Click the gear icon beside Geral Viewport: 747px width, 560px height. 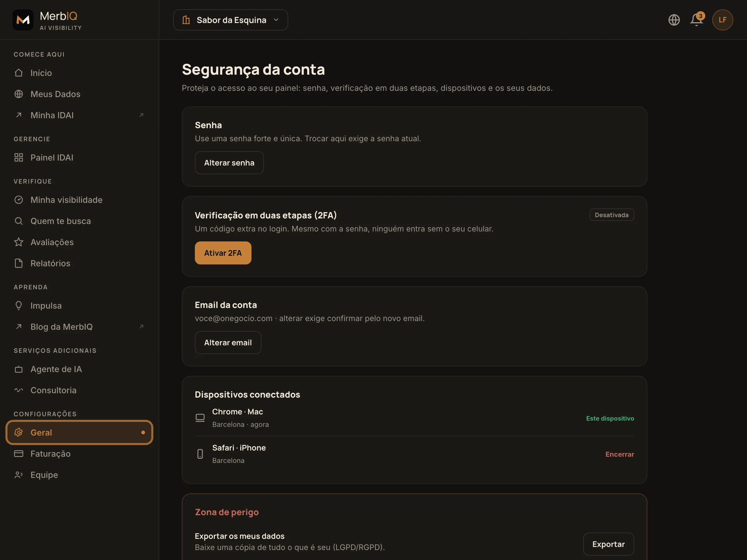click(x=19, y=432)
